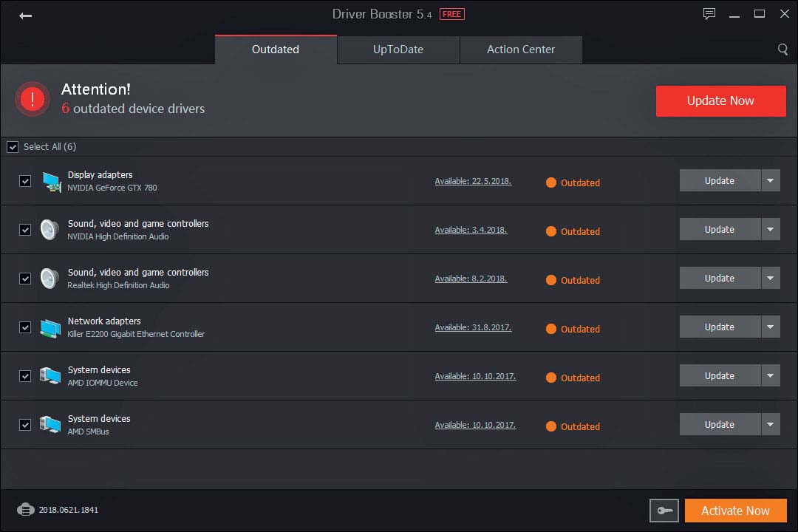The image size is (798, 532).
Task: Update the Killer E2200 Ethernet driver
Action: point(720,327)
